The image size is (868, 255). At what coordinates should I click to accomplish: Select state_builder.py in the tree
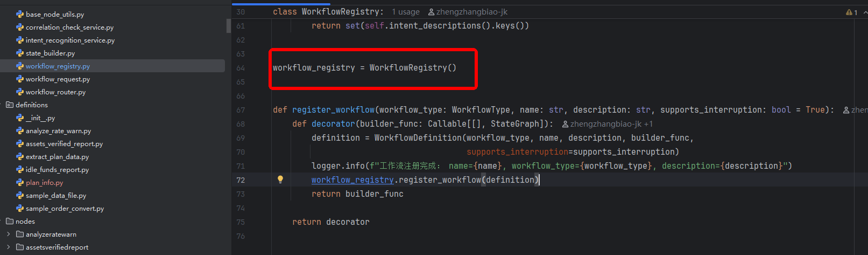pos(50,53)
